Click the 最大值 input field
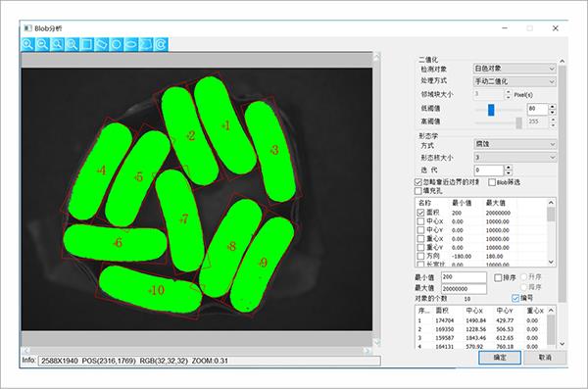The height and width of the screenshot is (389, 588). pos(464,288)
